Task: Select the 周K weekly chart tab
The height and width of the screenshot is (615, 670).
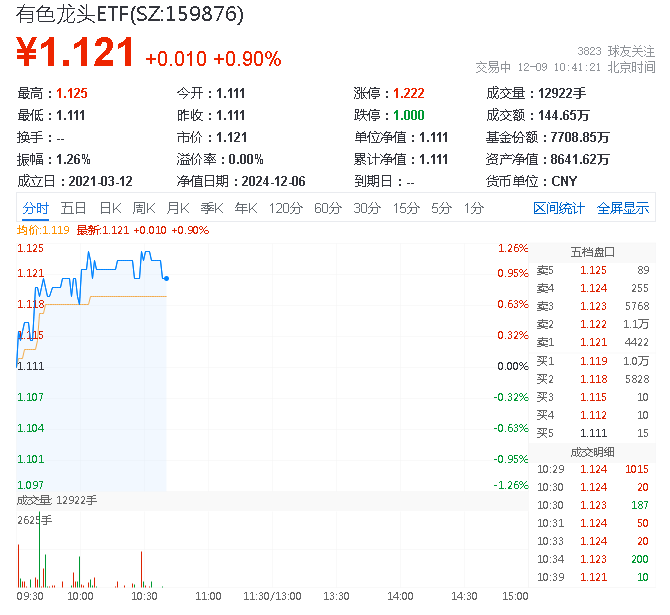Action: point(144,208)
